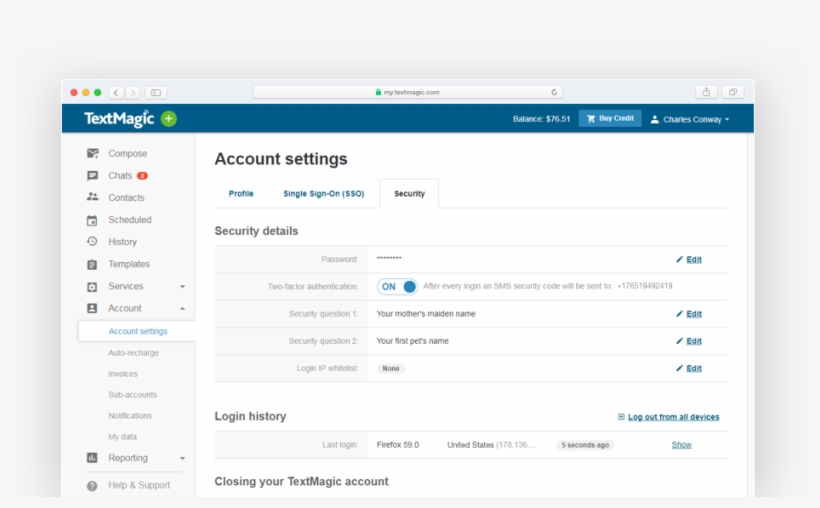Open the Compose page from the sidebar
Viewport: 820px width, 508px height.
[127, 153]
